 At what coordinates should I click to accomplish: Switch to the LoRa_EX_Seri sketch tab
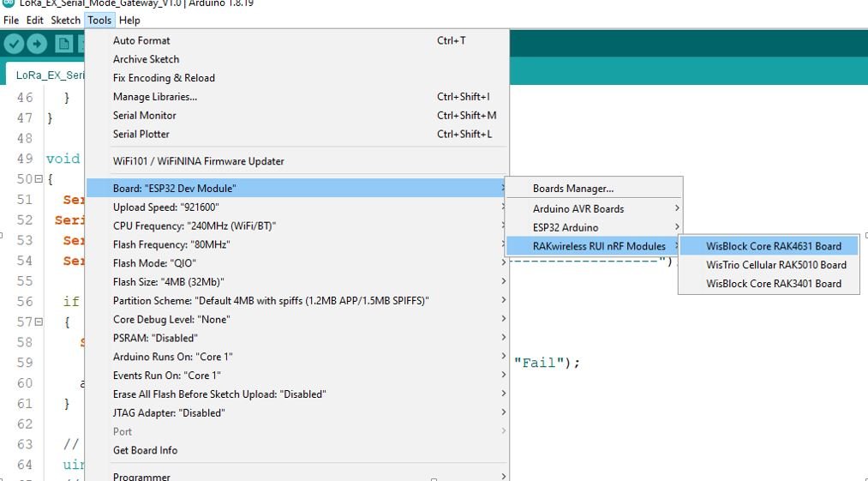pos(50,75)
